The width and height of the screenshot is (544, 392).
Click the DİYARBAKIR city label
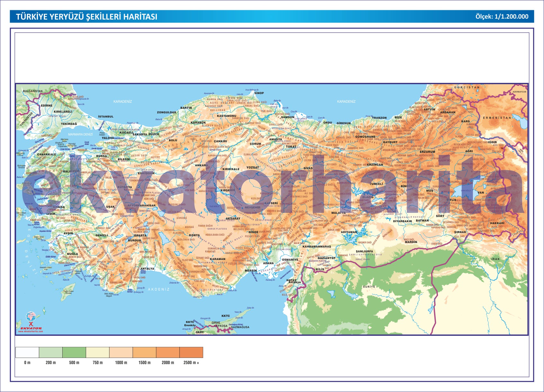(x=403, y=221)
